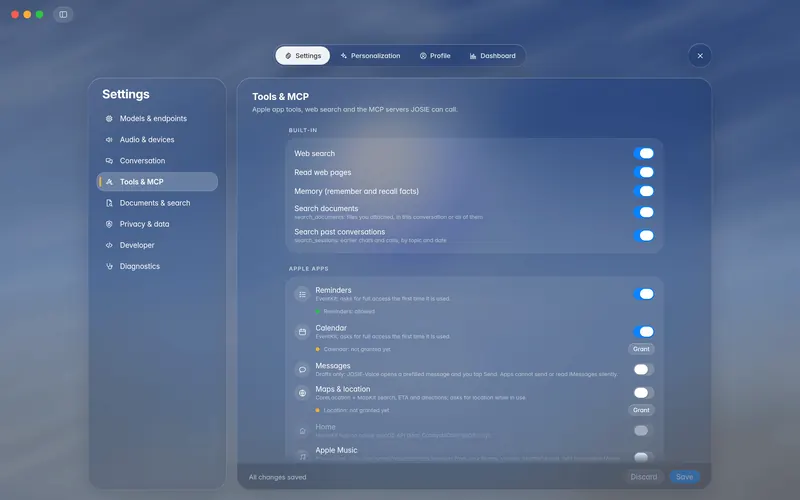Turn off the Calendar toggle

[643, 332]
